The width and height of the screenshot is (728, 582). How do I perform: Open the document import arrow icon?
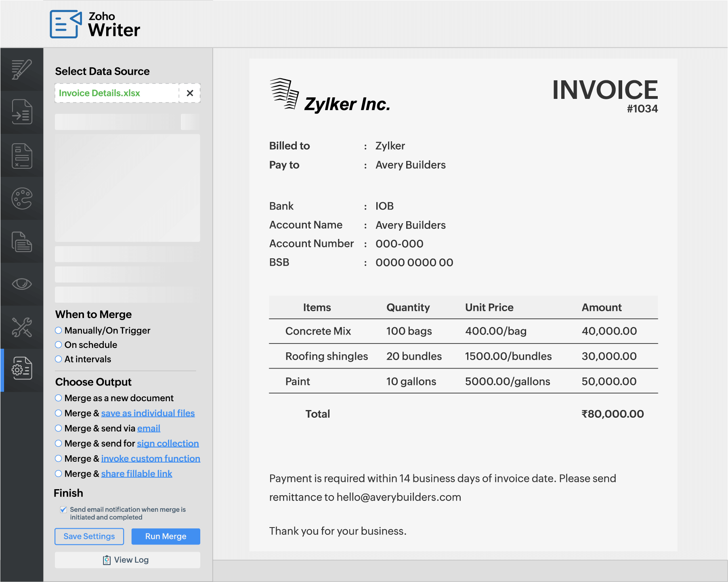coord(22,112)
